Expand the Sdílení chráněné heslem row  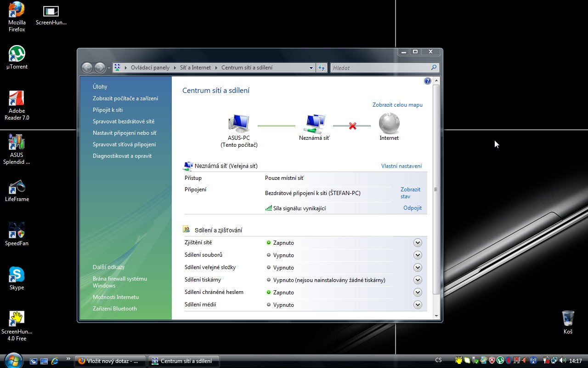point(418,293)
